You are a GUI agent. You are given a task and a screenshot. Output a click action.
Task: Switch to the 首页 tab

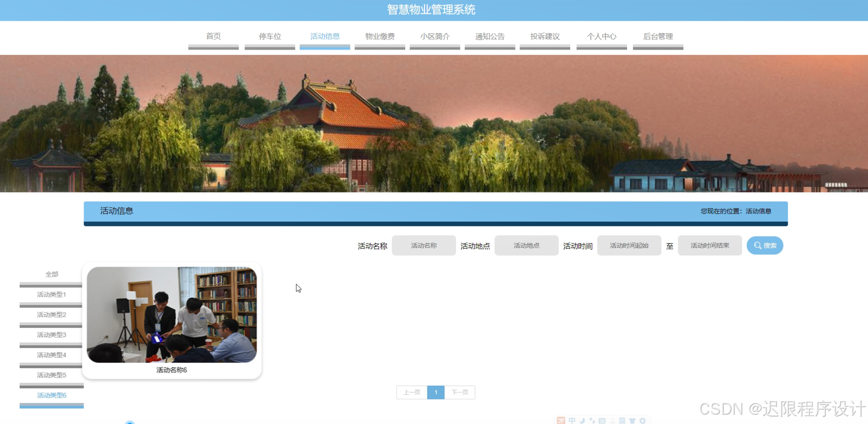(x=213, y=37)
